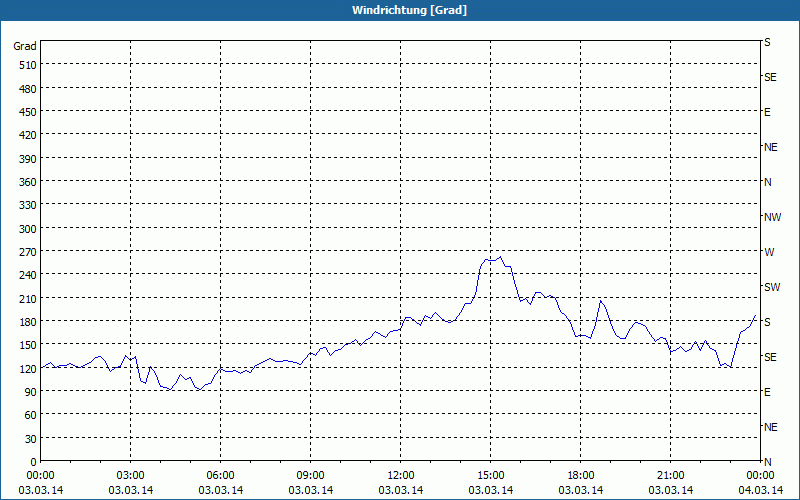Select the 06:00 time label

point(220,476)
